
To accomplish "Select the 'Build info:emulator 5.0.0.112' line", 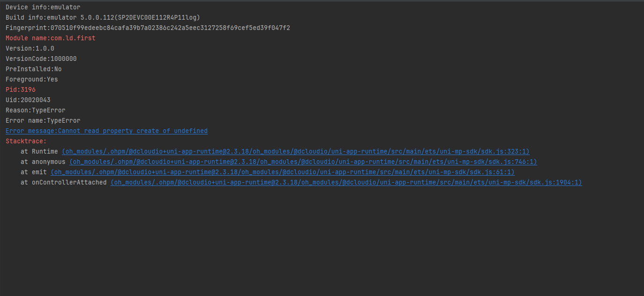I will point(103,17).
